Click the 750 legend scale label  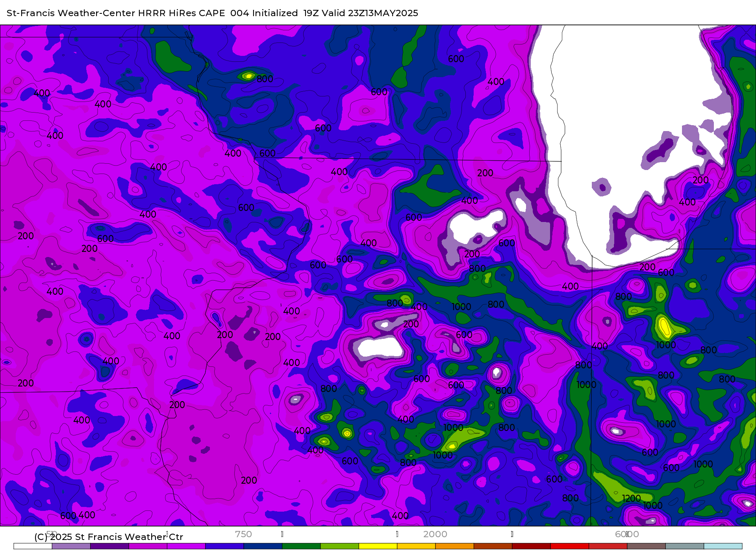243,534
